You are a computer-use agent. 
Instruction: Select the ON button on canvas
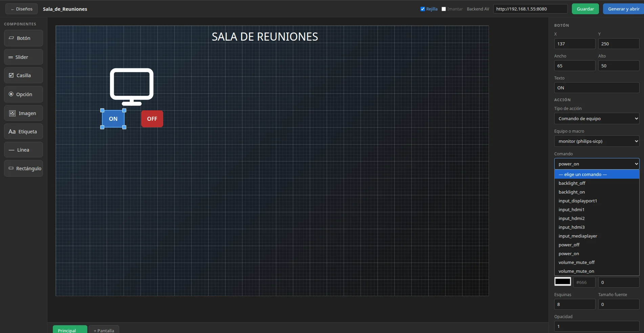pyautogui.click(x=113, y=119)
